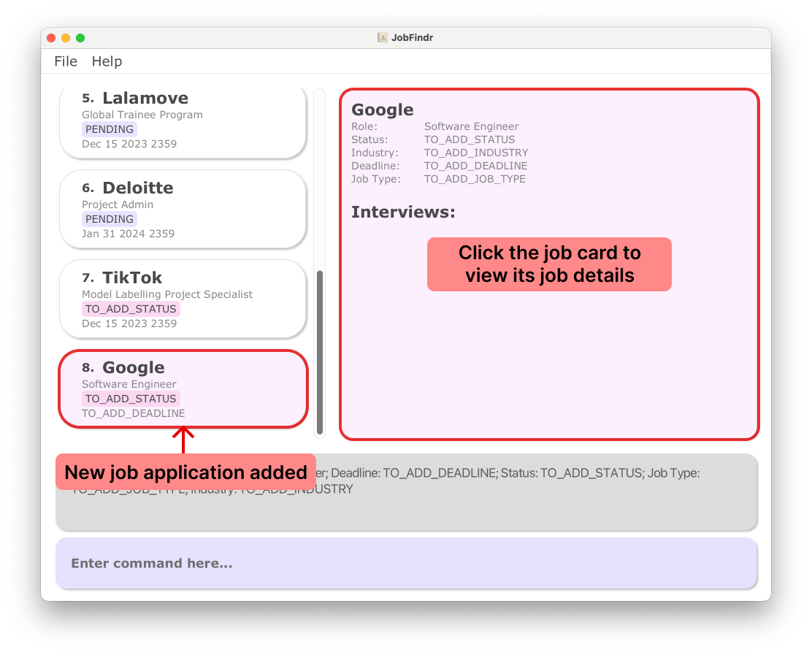The image size is (812, 655).
Task: Open the Help menu
Action: click(107, 61)
